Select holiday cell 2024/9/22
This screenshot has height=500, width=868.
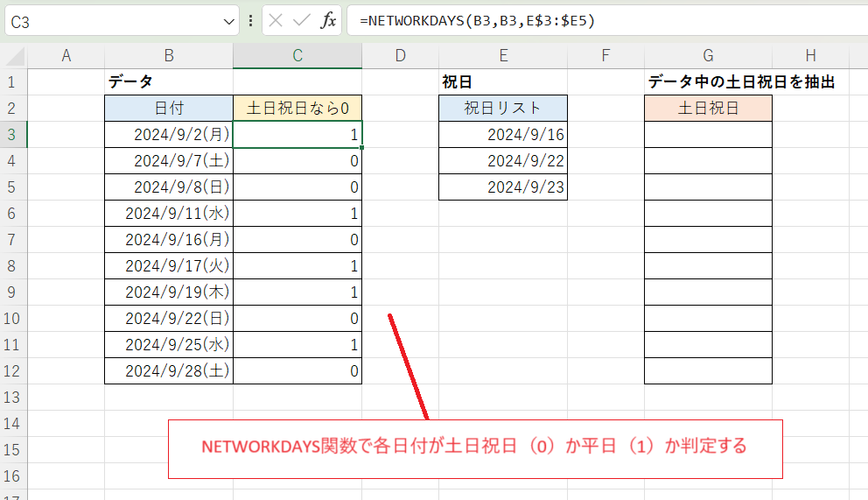(503, 160)
